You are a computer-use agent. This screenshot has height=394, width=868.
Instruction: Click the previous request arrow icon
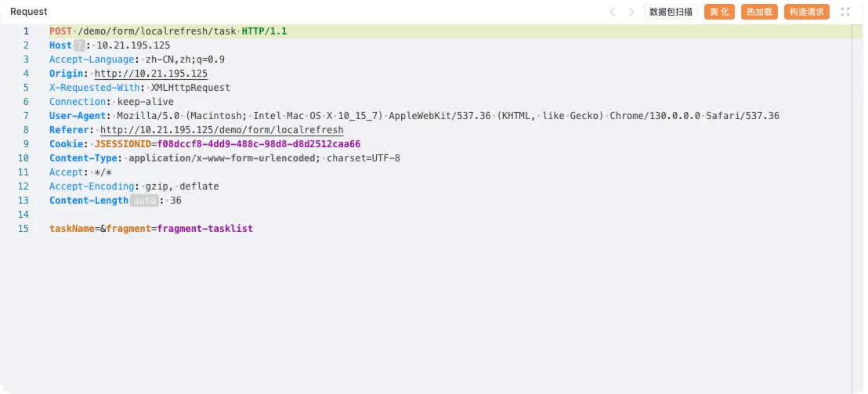(x=613, y=12)
